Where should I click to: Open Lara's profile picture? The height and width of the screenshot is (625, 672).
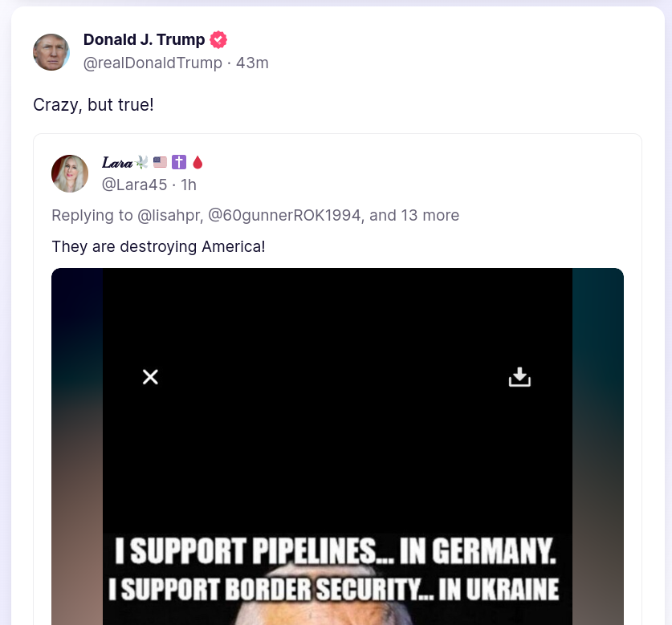70,173
